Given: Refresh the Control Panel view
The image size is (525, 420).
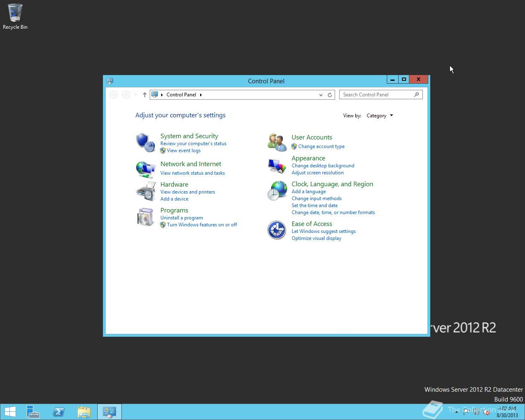Looking at the screenshot, I should click(x=329, y=95).
